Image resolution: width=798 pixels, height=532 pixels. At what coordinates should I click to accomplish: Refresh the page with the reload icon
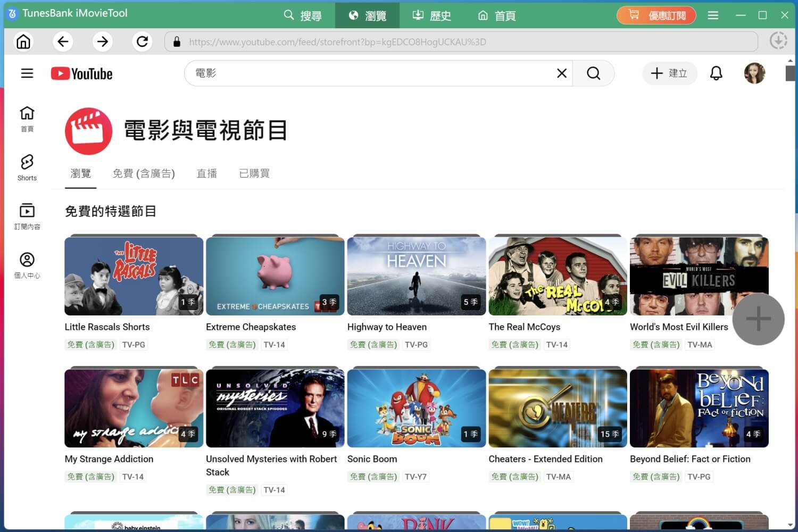[x=142, y=41]
